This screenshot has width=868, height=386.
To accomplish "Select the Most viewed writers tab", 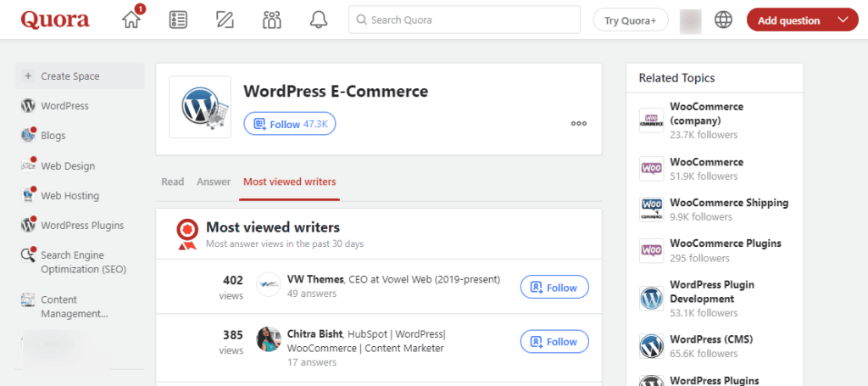I will 289,182.
